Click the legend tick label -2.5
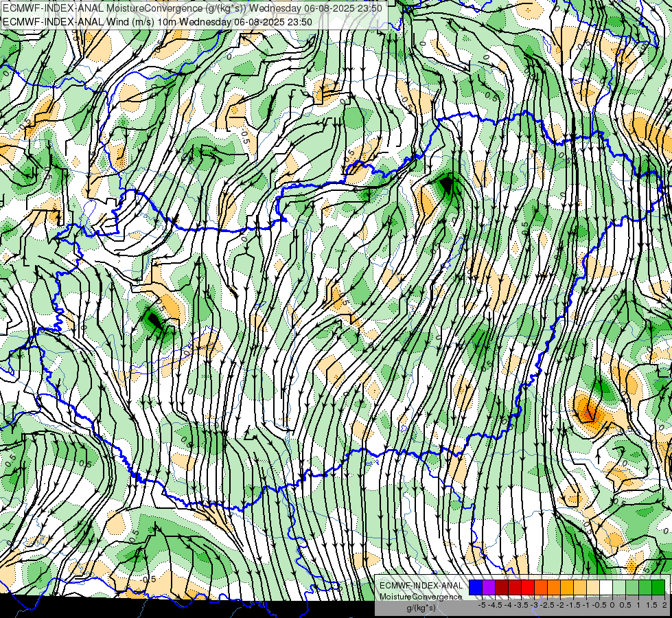 tap(547, 605)
